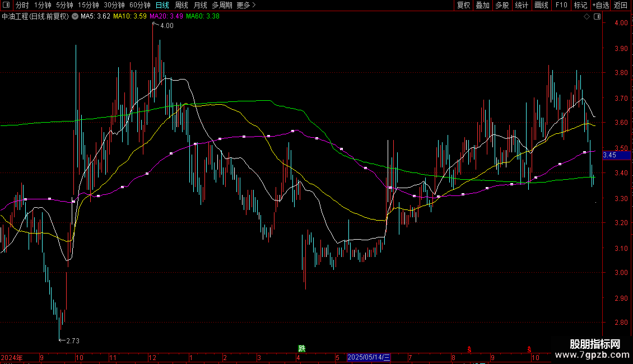Click the green MA60: 3.38 legend label
This screenshot has width=633, height=364.
pyautogui.click(x=203, y=16)
